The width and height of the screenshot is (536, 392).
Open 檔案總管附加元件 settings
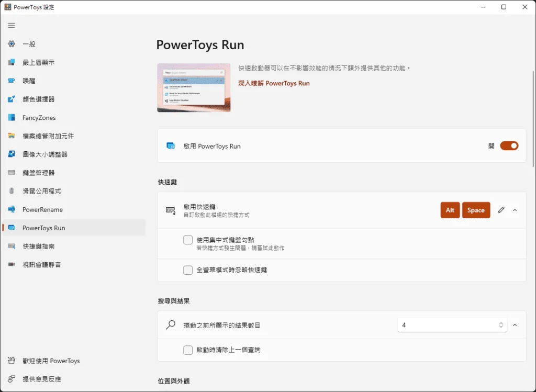coord(74,136)
